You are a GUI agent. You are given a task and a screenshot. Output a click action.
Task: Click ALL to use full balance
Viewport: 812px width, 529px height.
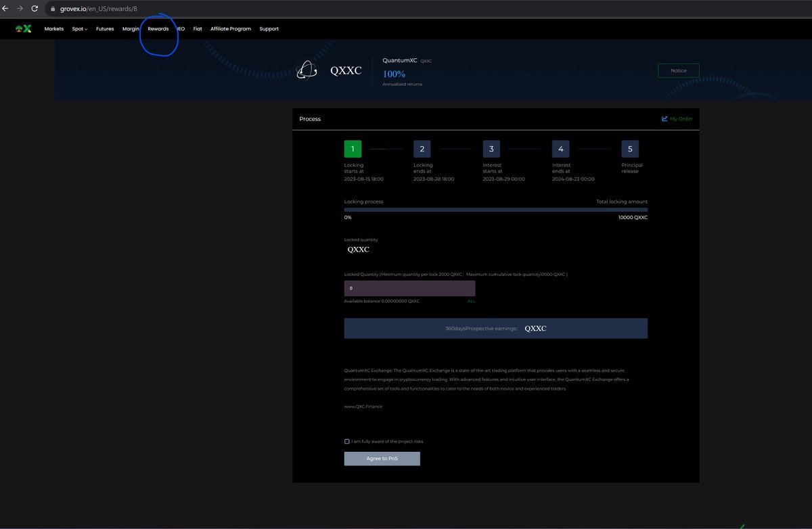click(x=471, y=301)
